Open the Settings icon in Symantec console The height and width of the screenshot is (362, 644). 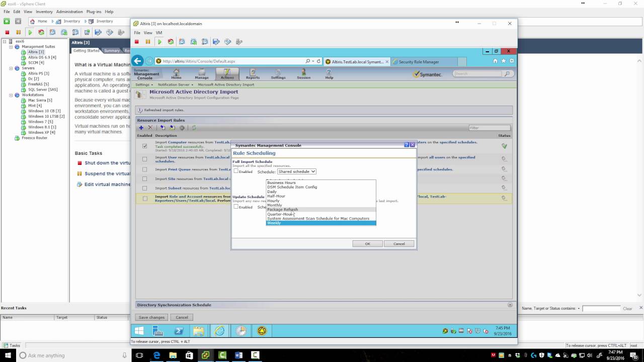click(278, 74)
